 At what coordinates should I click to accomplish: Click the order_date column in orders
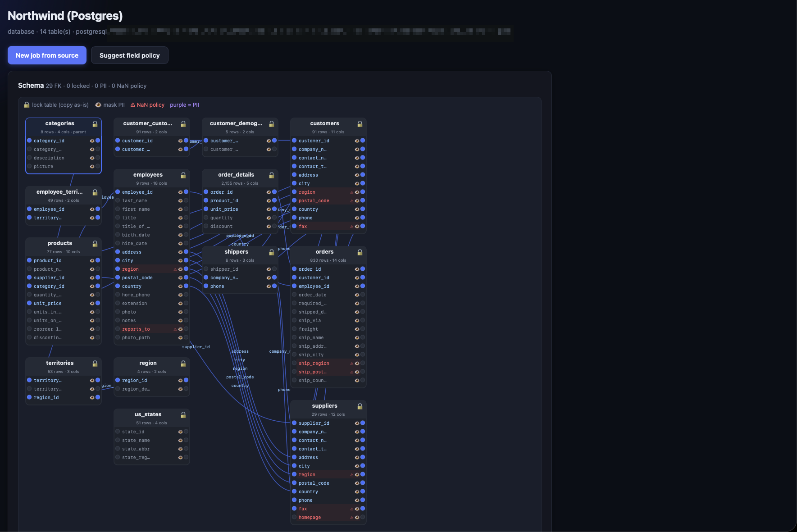click(328, 295)
